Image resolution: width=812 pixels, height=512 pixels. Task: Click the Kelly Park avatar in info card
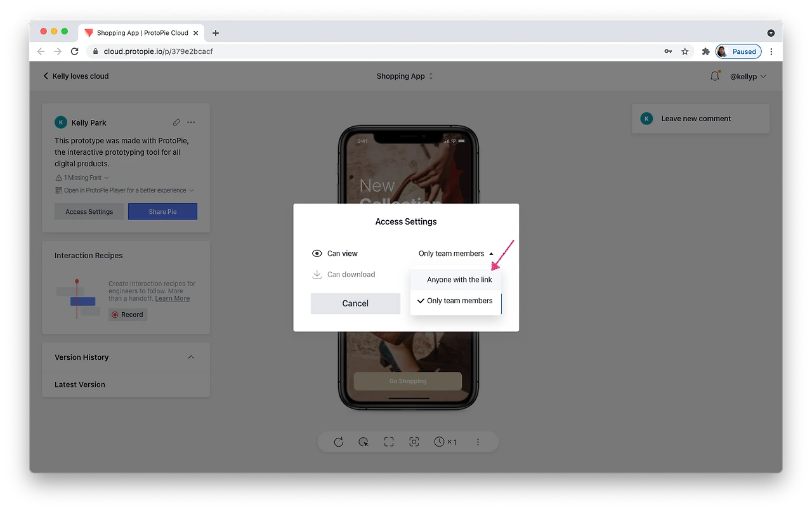click(x=61, y=122)
